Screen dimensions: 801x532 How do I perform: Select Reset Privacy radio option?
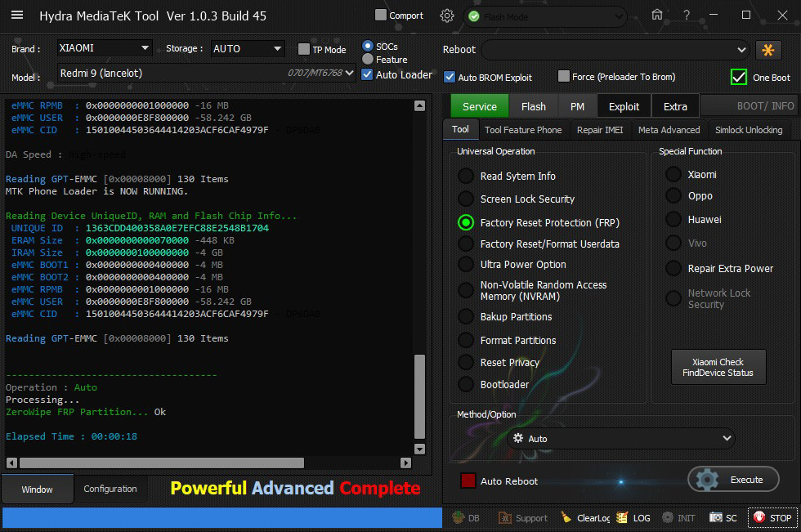(x=465, y=362)
